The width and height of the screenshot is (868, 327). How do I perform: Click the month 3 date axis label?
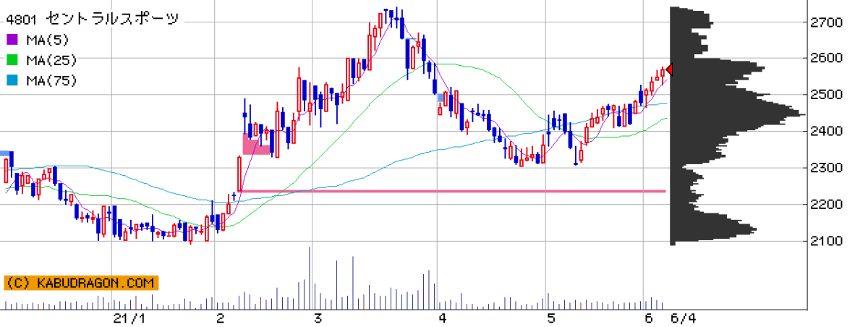pos(318,319)
